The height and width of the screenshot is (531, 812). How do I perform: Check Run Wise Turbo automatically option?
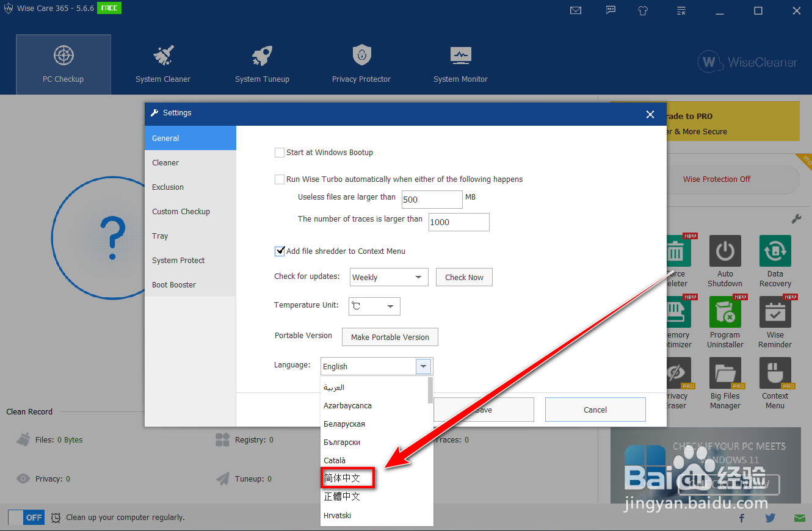point(280,179)
